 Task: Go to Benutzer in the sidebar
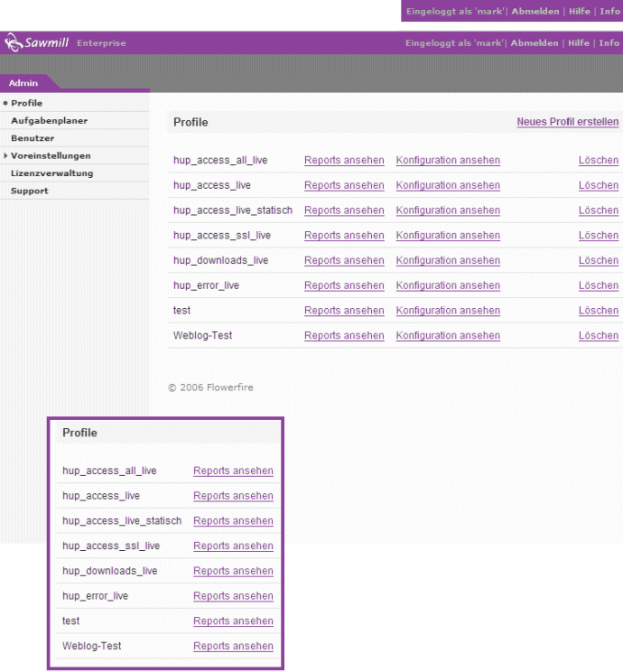click(x=33, y=138)
